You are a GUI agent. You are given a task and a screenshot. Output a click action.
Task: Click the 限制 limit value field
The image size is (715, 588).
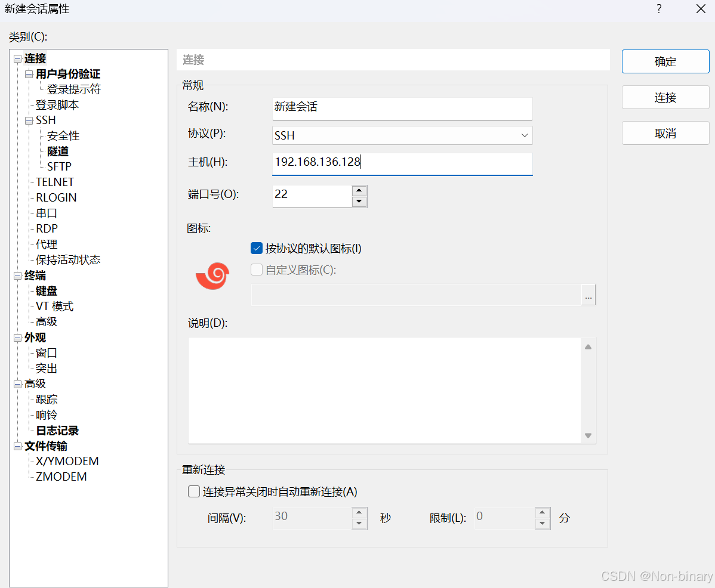coord(505,518)
